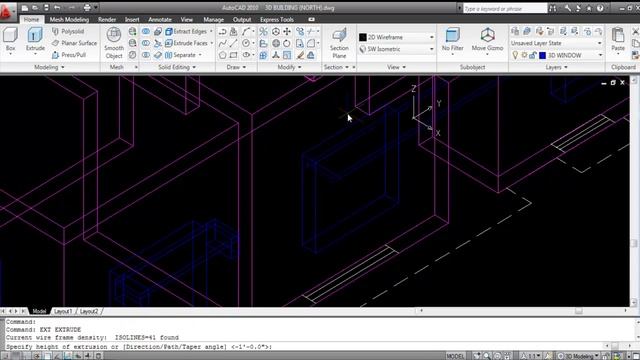Screen dimensions: 640x360
Task: Expand the Solid Editing panel
Action: 177,67
